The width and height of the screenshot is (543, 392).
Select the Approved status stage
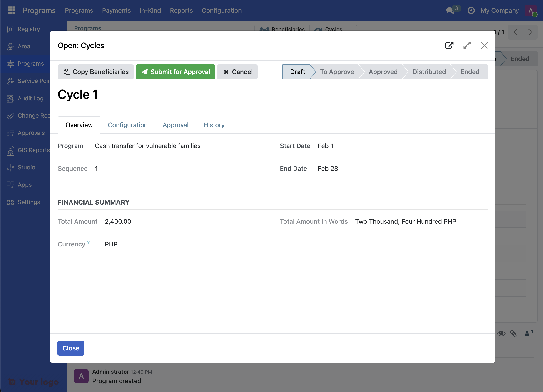point(383,72)
